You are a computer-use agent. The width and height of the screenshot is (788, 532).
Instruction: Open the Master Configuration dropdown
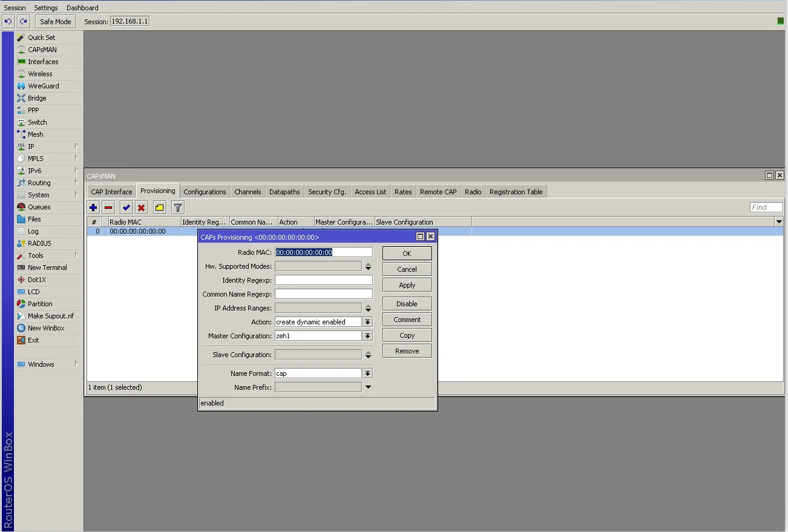[x=368, y=336]
